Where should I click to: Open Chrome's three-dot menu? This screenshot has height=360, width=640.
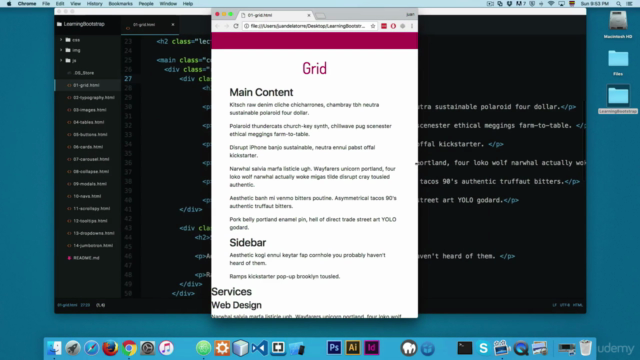(x=412, y=26)
